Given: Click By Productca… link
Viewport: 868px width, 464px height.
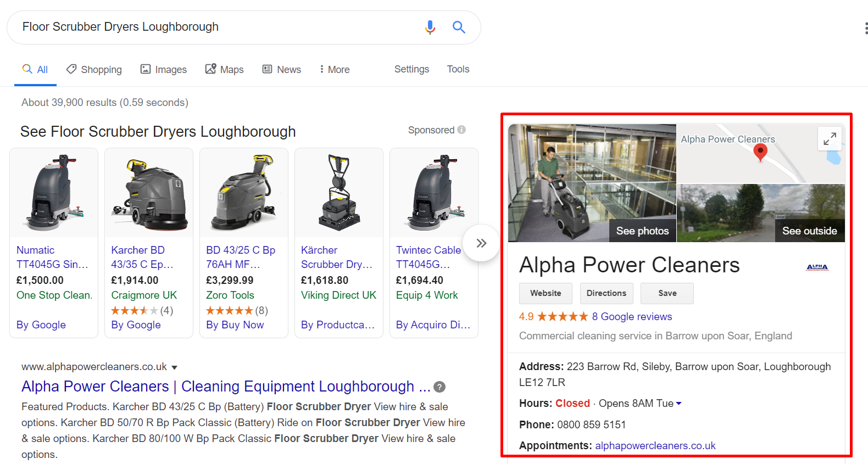Looking at the screenshot, I should 338,325.
